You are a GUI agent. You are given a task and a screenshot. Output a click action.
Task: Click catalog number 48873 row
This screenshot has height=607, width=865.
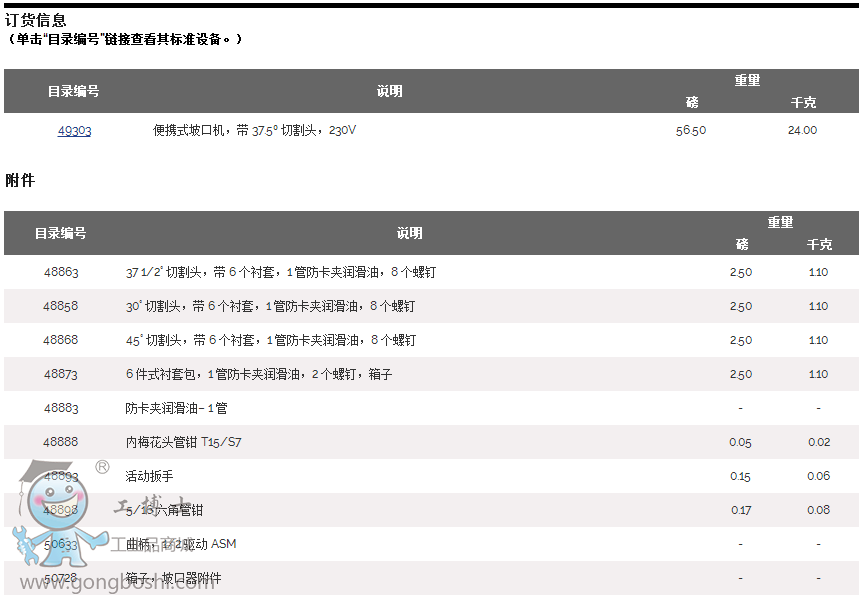pyautogui.click(x=60, y=374)
